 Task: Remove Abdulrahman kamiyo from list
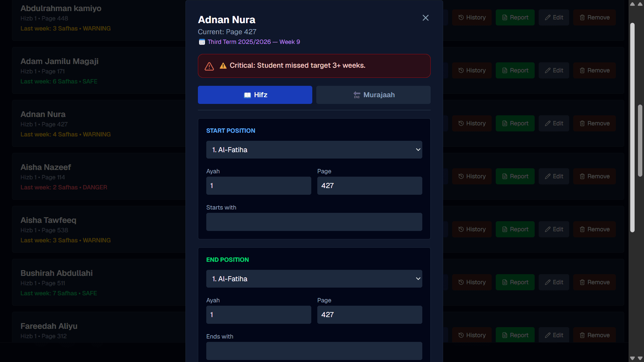tap(594, 17)
